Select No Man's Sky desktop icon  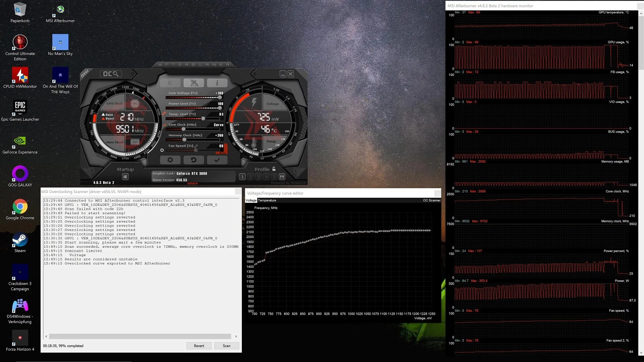[60, 45]
